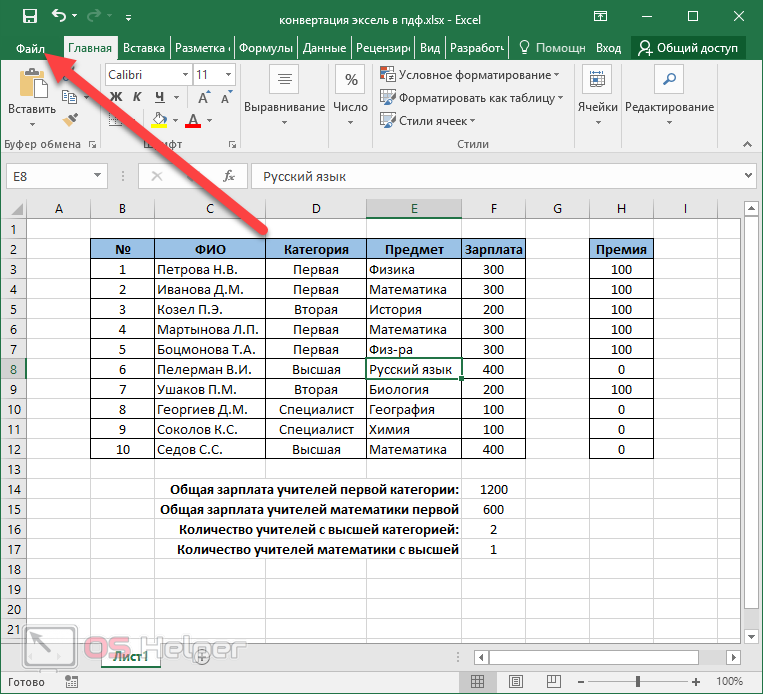
Task: Open Форматировать как таблицу menu
Action: [x=471, y=98]
